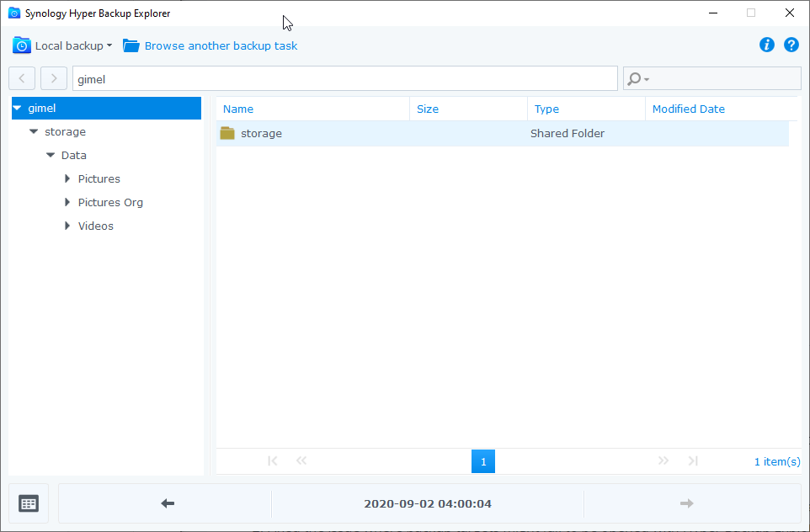Sort list by Name column header
Viewport: 810px width, 532px height.
(x=238, y=109)
